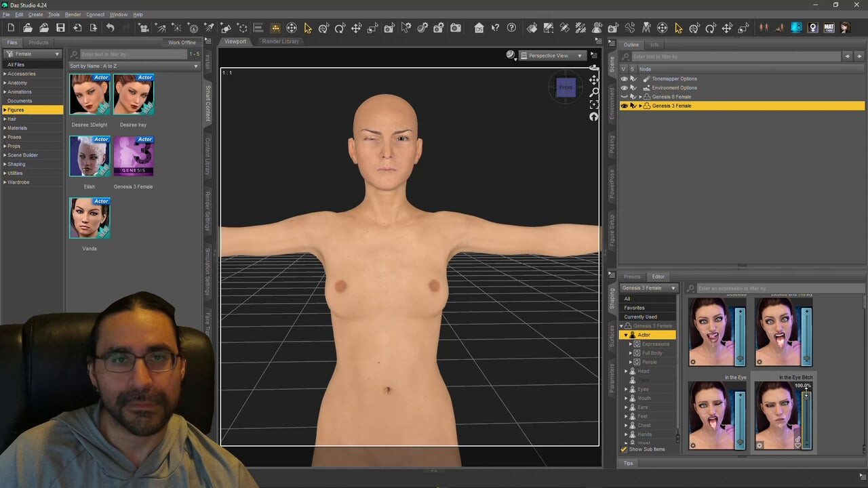
Task: Open the Render menu
Action: point(73,14)
